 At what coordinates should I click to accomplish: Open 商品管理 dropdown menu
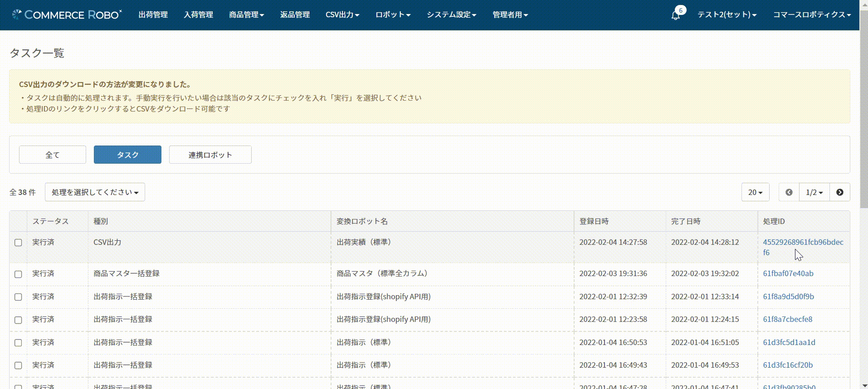246,15
